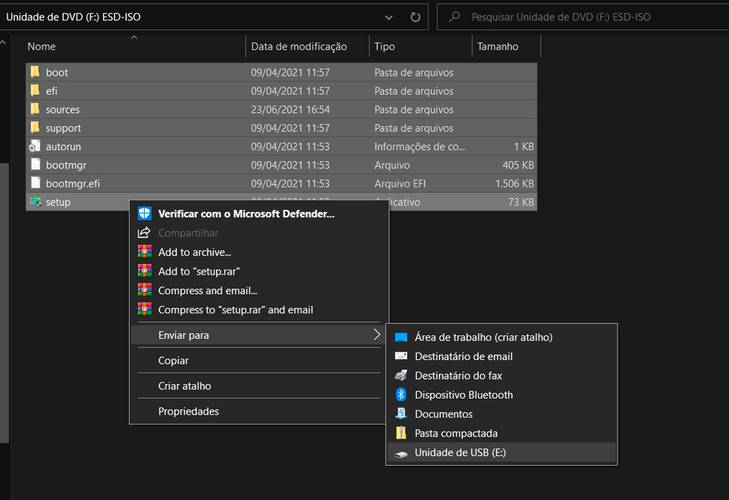729x500 pixels.
Task: Click WinRAR icon beside Compress and email
Action: [x=145, y=290]
